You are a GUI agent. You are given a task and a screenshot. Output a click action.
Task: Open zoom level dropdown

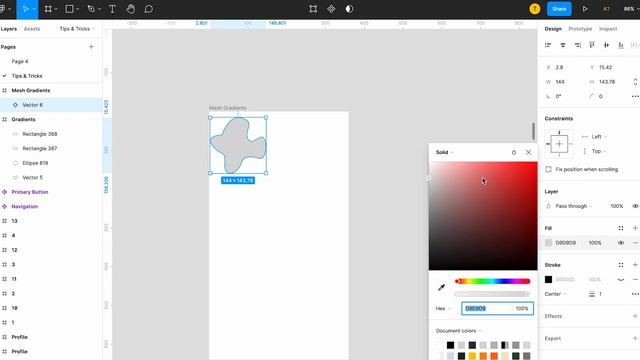pyautogui.click(x=631, y=9)
